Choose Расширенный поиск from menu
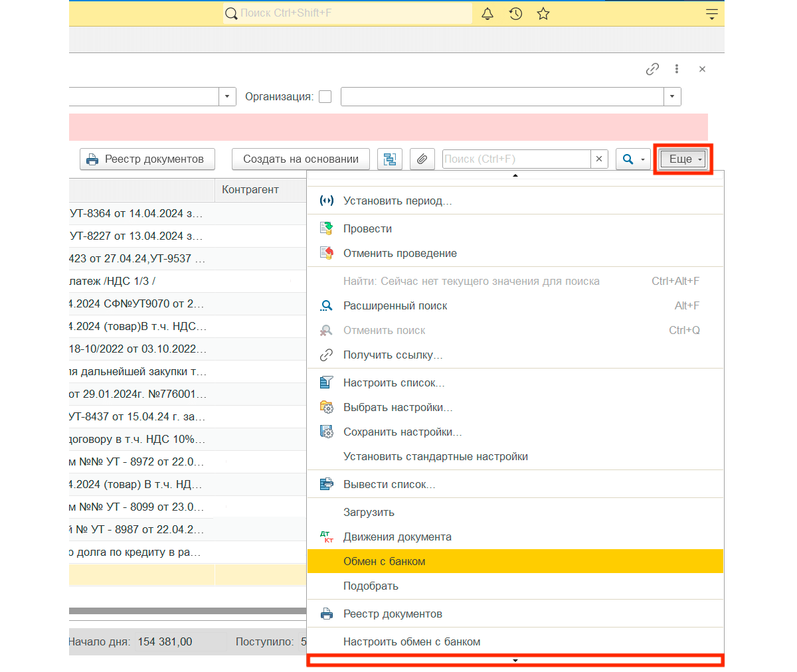The width and height of the screenshot is (797, 672). click(x=395, y=305)
